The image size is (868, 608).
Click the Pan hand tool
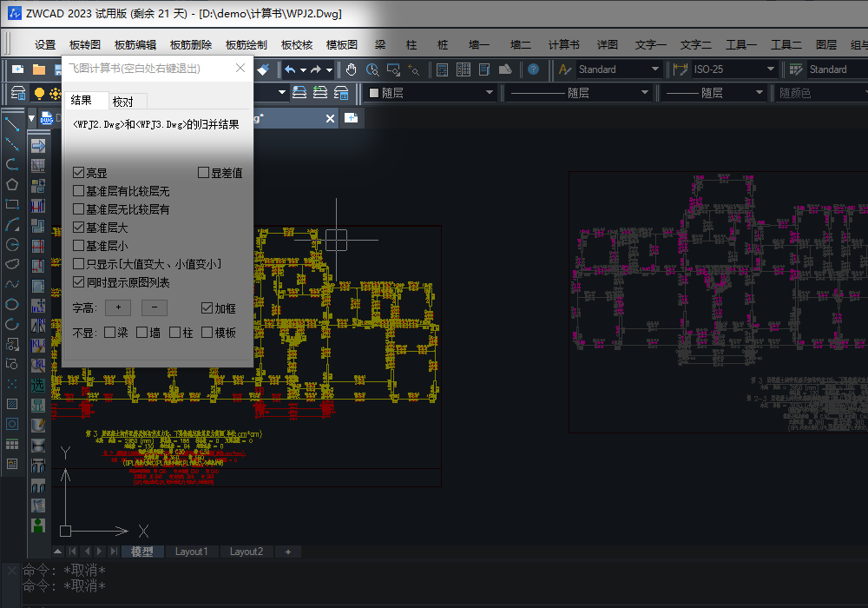pos(351,69)
